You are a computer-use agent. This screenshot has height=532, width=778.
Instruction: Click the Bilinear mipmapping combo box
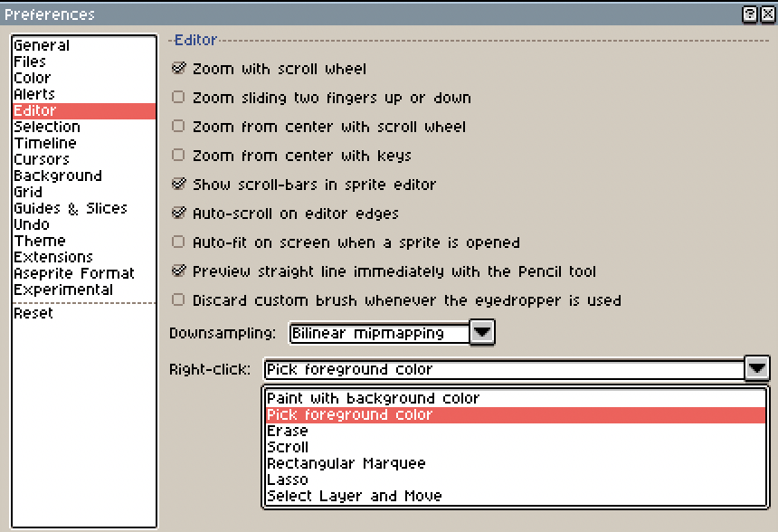(x=378, y=333)
